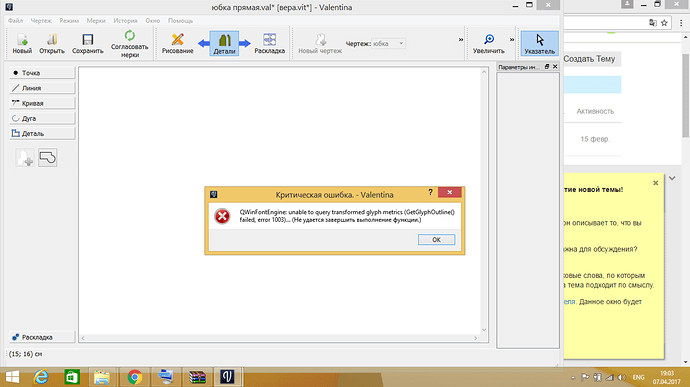Switch to Рисование mode

tap(177, 43)
